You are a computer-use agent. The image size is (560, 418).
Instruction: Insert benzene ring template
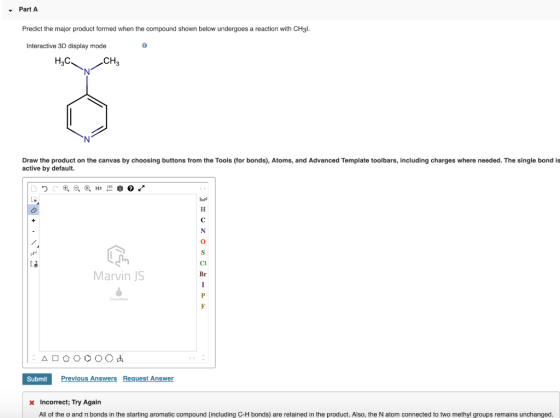[88, 358]
